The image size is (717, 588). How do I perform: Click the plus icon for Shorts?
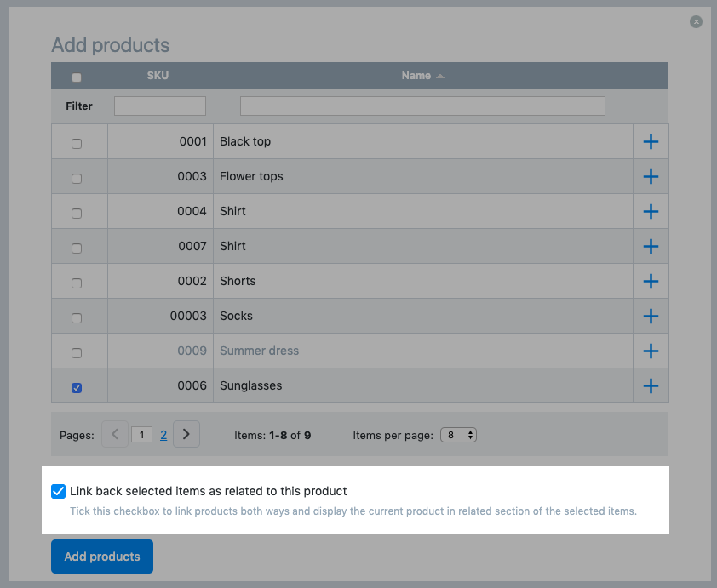(651, 281)
